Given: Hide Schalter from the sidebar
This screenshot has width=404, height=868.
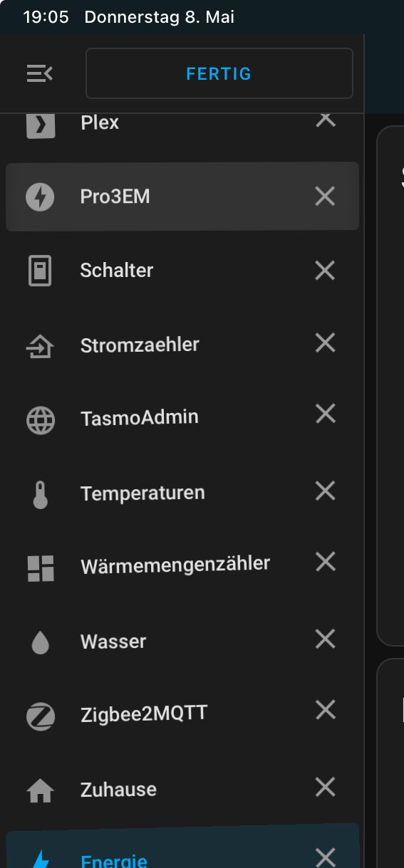Looking at the screenshot, I should click(x=325, y=270).
